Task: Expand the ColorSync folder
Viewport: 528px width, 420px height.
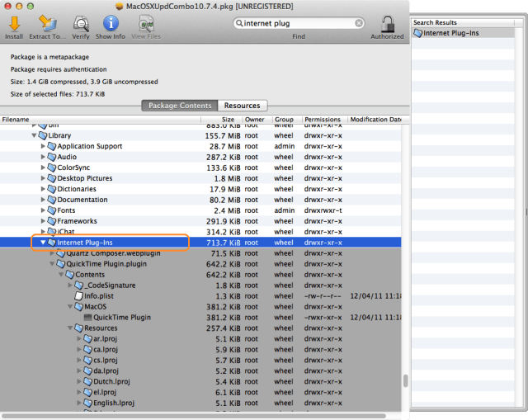Action: [x=43, y=168]
